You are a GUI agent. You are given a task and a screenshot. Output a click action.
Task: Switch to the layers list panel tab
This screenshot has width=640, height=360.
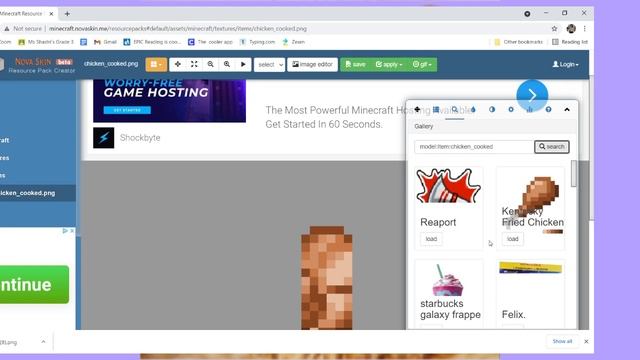(x=436, y=109)
